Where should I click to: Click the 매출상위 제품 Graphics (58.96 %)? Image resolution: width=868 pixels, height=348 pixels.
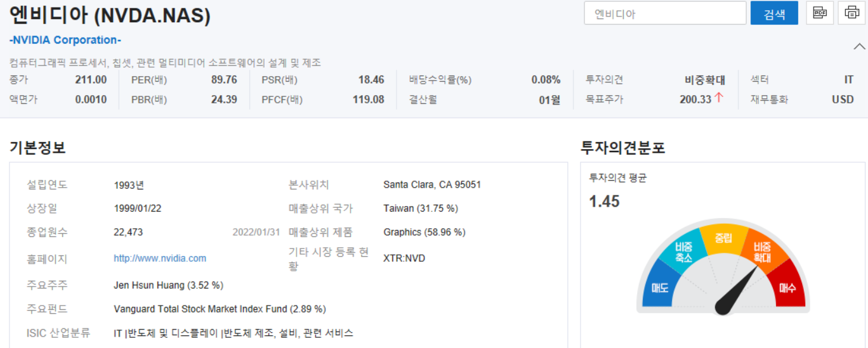424,232
